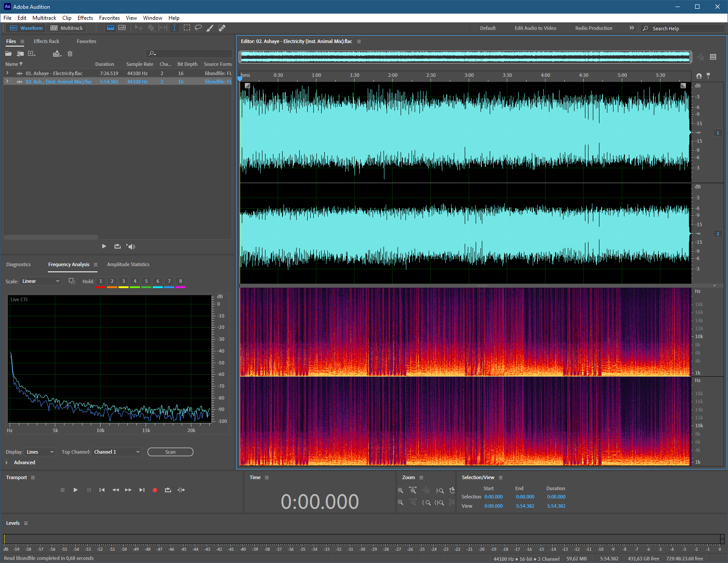Switch to the Diagnostics tab

(x=18, y=264)
